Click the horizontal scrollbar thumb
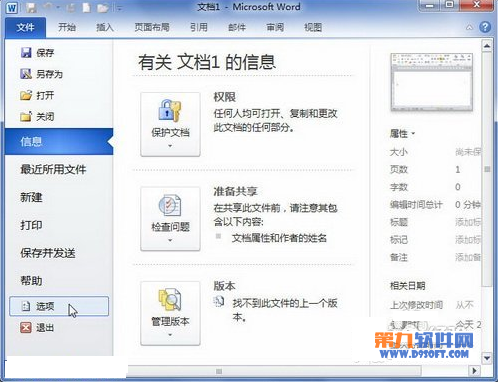498x382 pixels. (274, 371)
